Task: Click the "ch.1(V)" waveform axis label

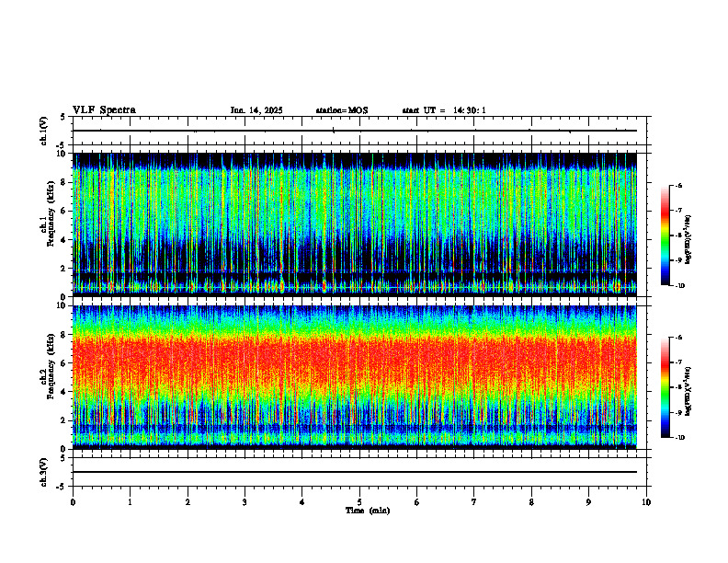Action: (43, 131)
